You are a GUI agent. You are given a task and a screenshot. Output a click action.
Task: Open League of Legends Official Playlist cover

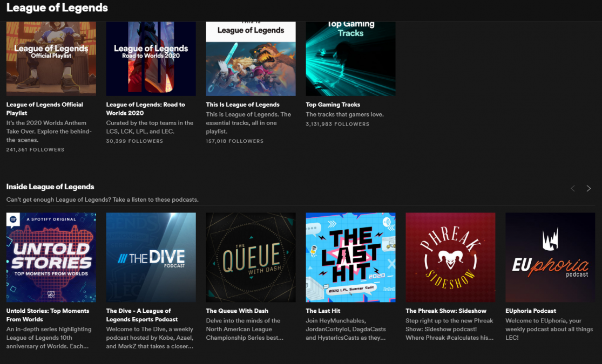[x=51, y=59]
